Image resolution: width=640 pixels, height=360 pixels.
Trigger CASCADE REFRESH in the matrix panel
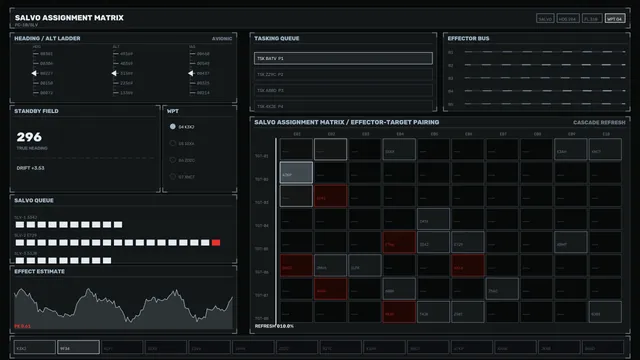pos(599,122)
